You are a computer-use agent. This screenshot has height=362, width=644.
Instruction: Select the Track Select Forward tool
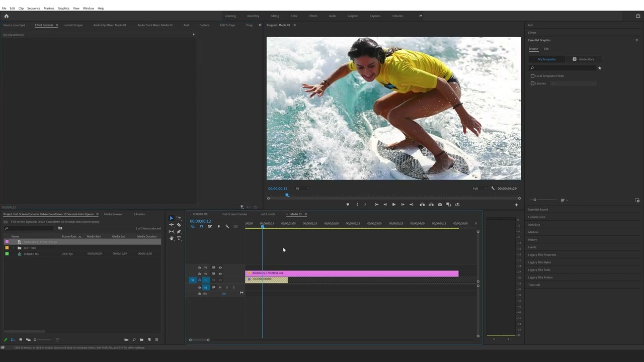click(179, 218)
